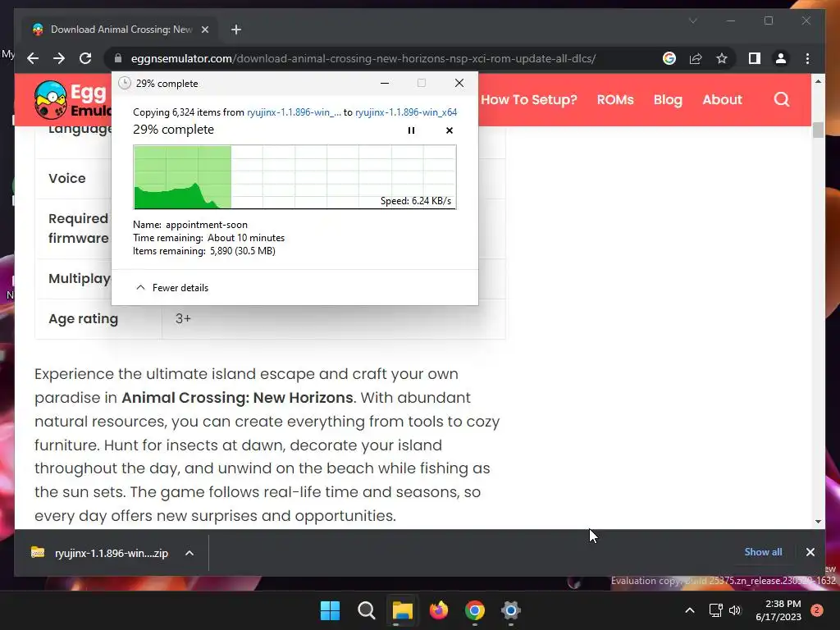Screen dimensions: 840x630
Task: Open File Explorer from taskbar
Action: 402,610
